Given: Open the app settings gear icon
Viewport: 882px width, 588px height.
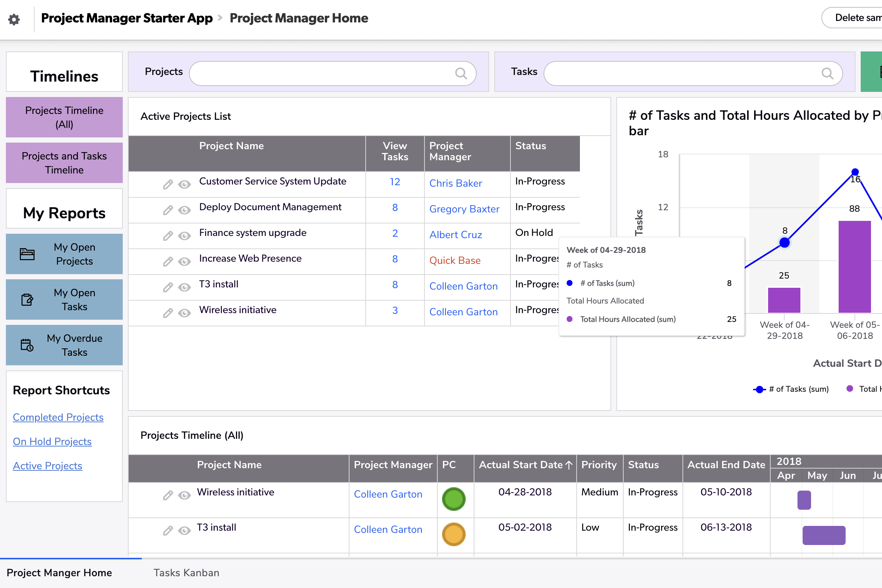Looking at the screenshot, I should 14,19.
